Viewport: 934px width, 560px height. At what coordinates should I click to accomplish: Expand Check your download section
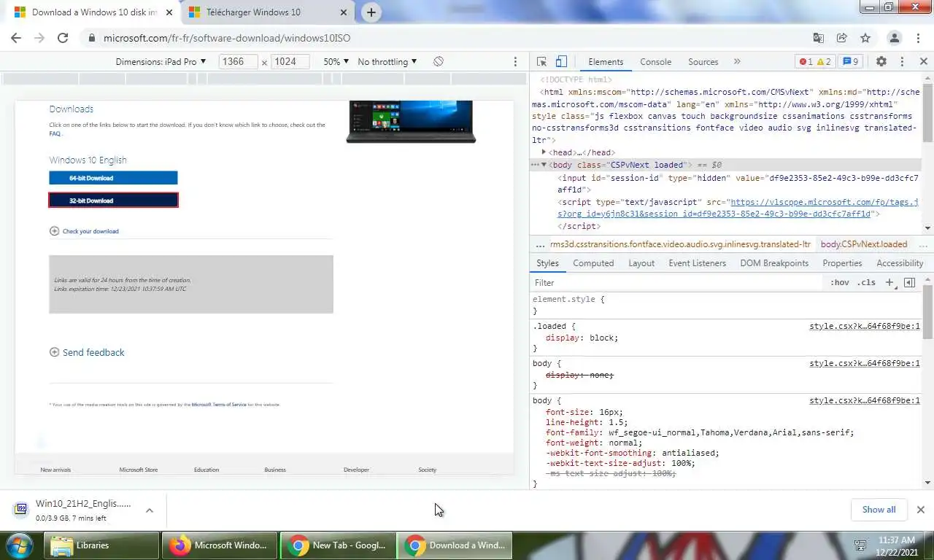pyautogui.click(x=84, y=231)
